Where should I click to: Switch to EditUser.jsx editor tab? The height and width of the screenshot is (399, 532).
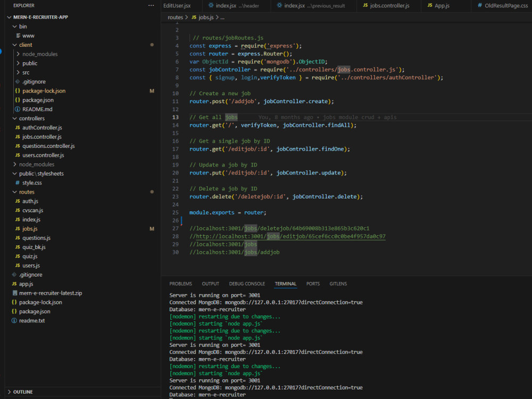[177, 5]
